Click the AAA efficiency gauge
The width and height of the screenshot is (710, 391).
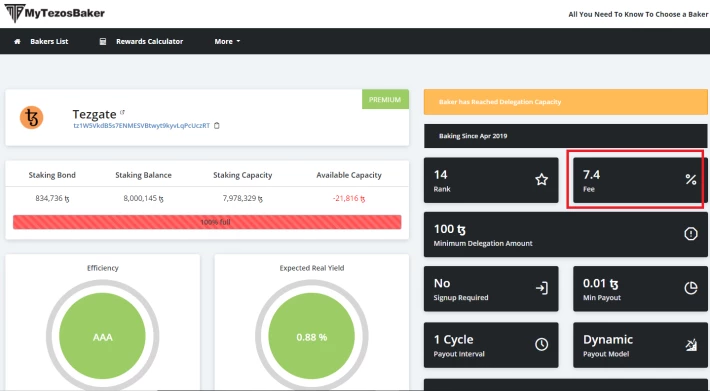pos(102,336)
